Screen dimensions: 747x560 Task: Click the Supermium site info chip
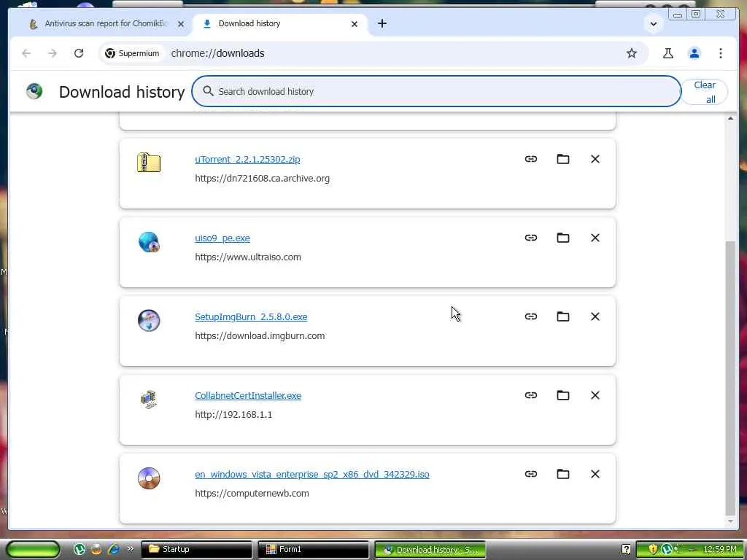[133, 53]
